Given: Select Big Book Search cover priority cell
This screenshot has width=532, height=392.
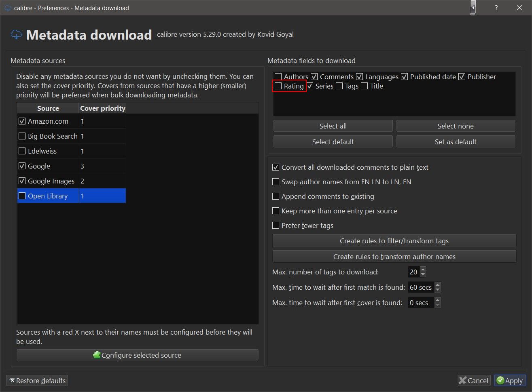Looking at the screenshot, I should click(x=102, y=136).
